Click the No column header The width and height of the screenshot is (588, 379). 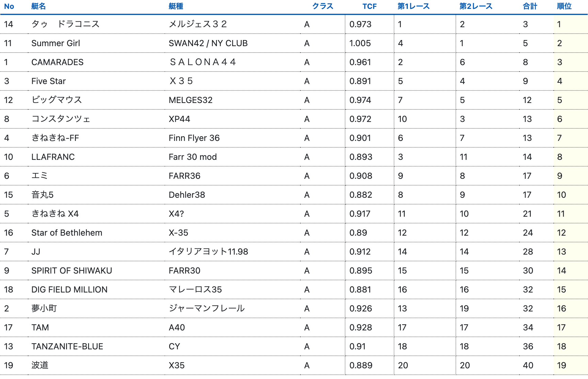coord(9,6)
